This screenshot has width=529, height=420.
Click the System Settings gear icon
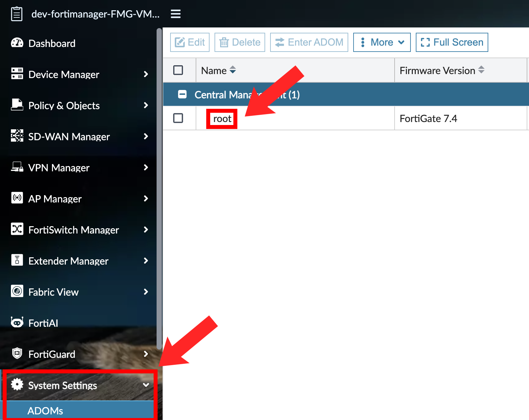click(x=17, y=385)
